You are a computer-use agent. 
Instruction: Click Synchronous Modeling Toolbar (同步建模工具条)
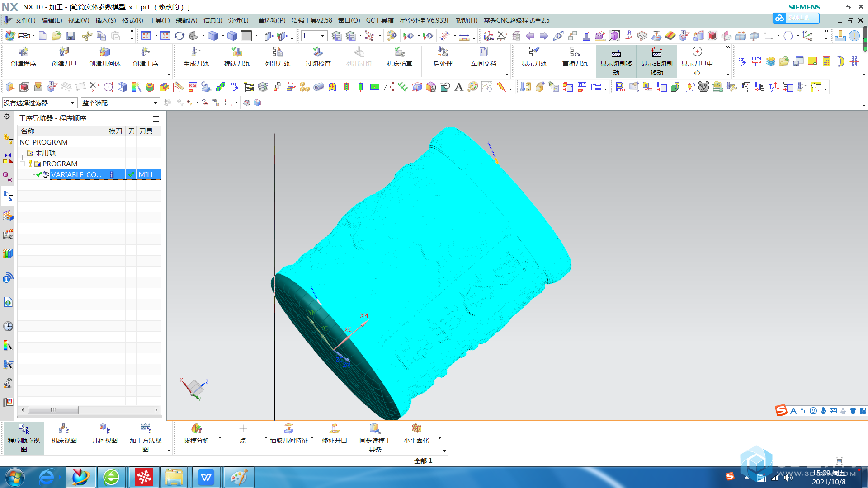pyautogui.click(x=375, y=438)
